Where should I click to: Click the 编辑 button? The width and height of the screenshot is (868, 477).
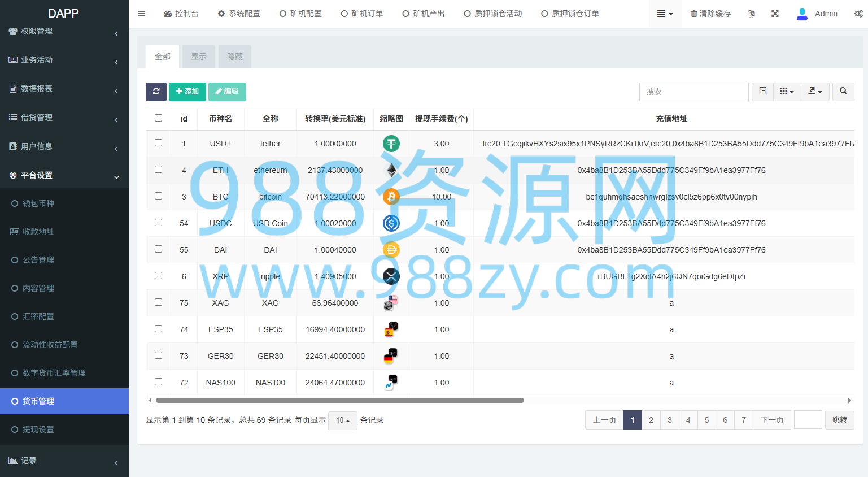coord(227,92)
